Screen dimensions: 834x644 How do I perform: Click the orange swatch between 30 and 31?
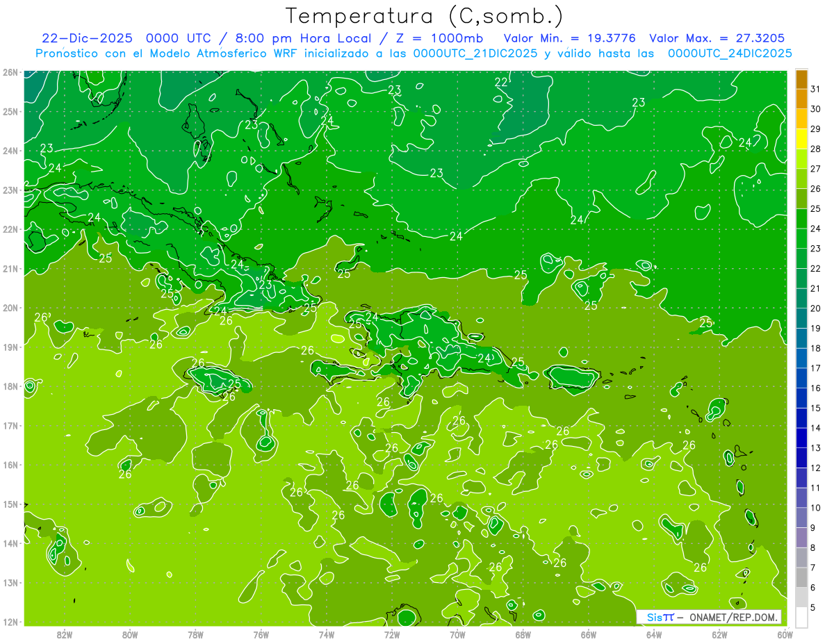[801, 99]
